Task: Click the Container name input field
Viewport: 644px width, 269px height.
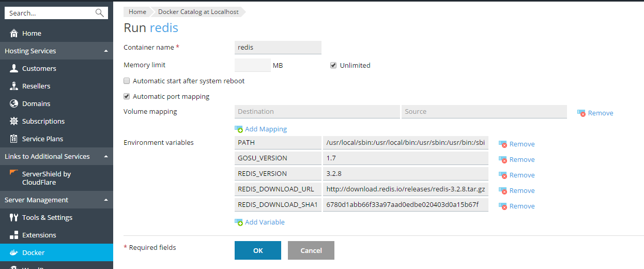Action: [278, 47]
